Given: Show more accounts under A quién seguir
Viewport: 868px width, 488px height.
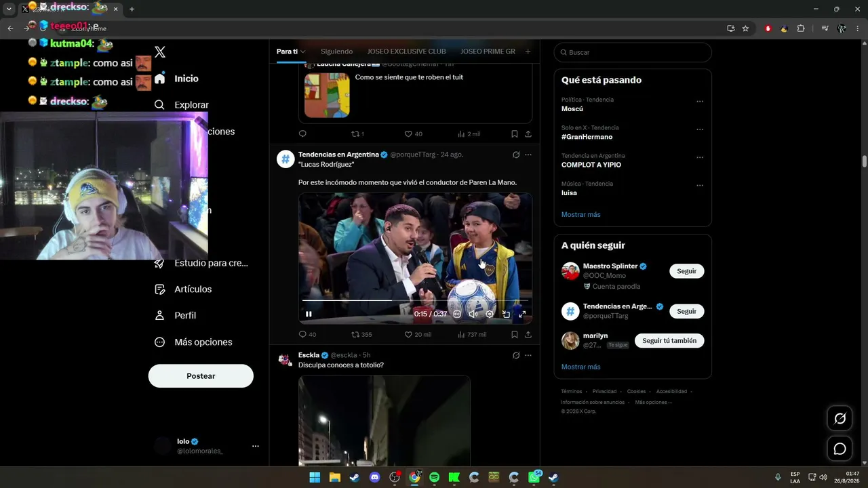Looking at the screenshot, I should click(580, 367).
